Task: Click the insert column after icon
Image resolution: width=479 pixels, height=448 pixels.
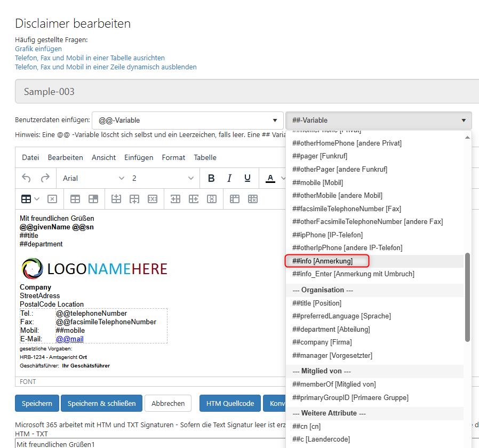Action: pos(194,199)
